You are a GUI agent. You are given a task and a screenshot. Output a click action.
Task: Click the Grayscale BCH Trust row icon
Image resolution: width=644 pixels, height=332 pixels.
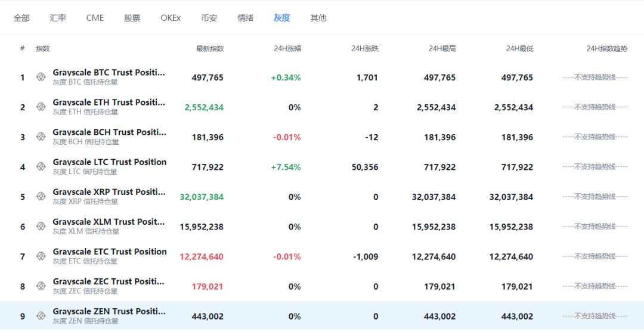point(41,136)
